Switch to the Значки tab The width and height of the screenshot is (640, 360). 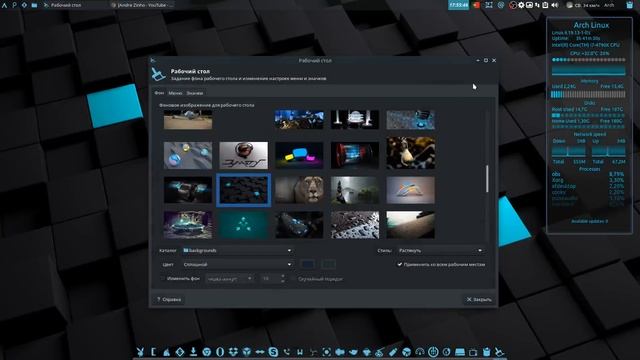click(x=195, y=93)
